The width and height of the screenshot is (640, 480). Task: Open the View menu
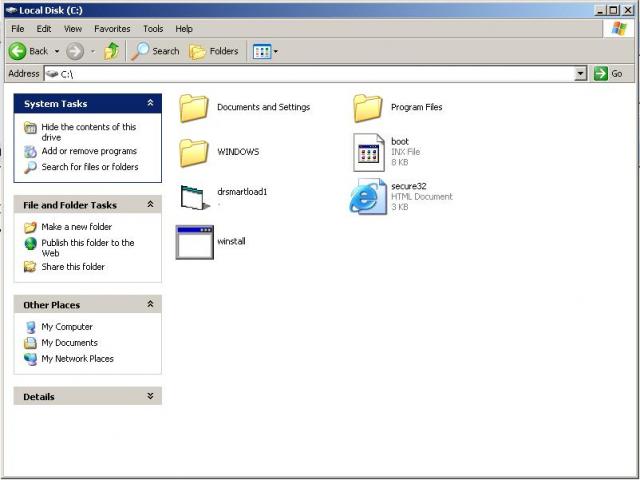[73, 29]
